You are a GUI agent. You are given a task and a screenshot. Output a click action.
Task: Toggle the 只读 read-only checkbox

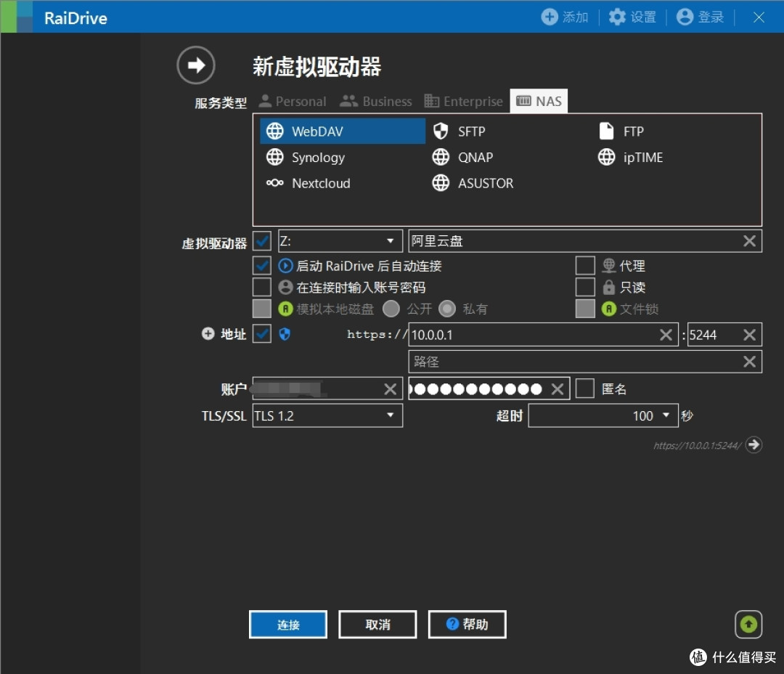(x=585, y=288)
